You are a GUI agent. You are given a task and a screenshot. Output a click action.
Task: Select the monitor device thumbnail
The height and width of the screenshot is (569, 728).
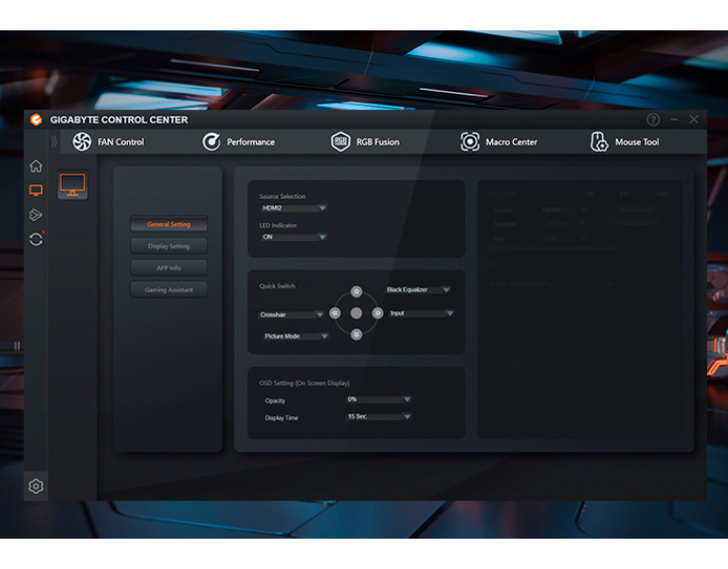[72, 185]
